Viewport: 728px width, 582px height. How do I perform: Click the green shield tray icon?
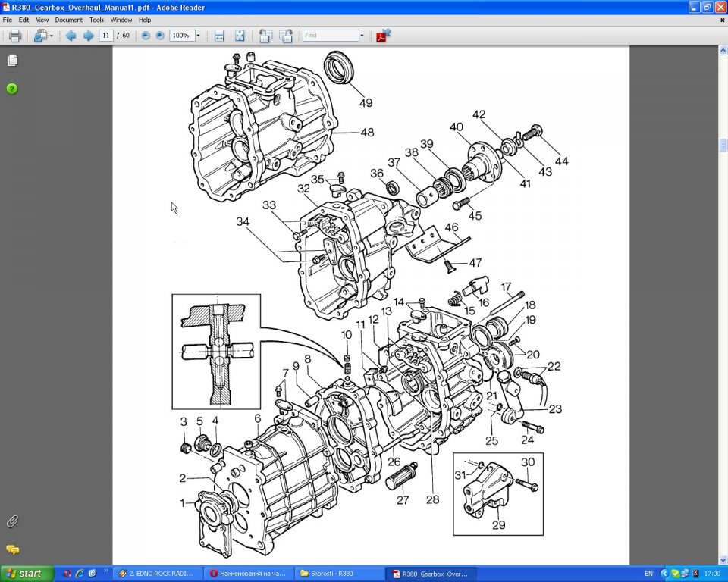pyautogui.click(x=675, y=574)
